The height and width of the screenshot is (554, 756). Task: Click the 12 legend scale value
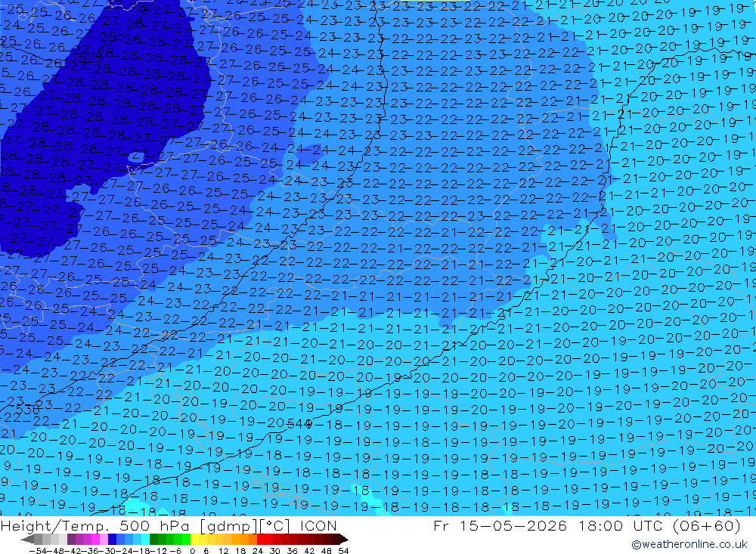pos(223,551)
